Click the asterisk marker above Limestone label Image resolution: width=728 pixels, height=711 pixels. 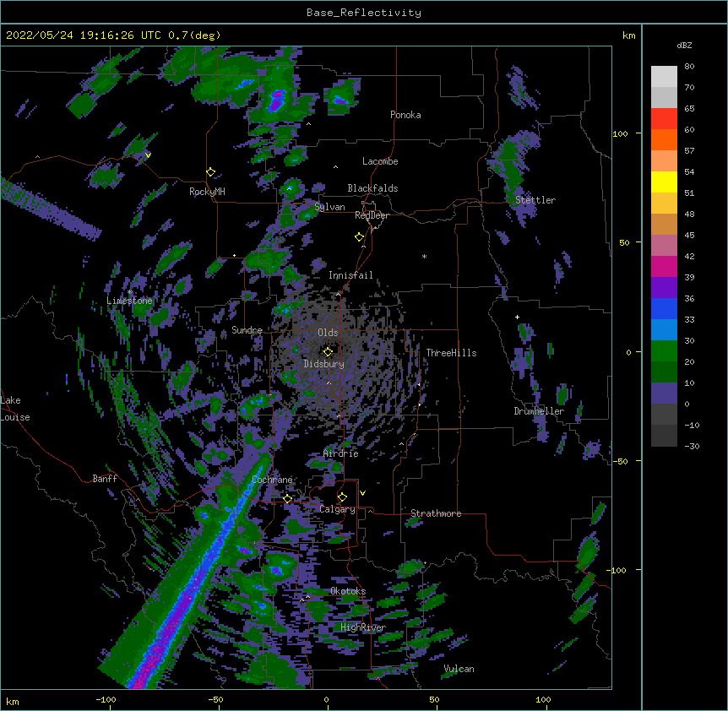coord(129,292)
